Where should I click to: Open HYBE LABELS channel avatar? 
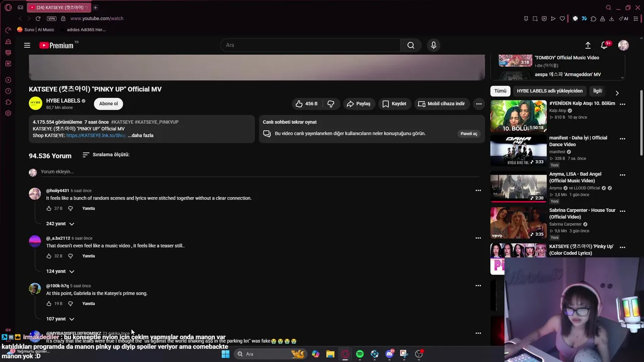coord(35,104)
